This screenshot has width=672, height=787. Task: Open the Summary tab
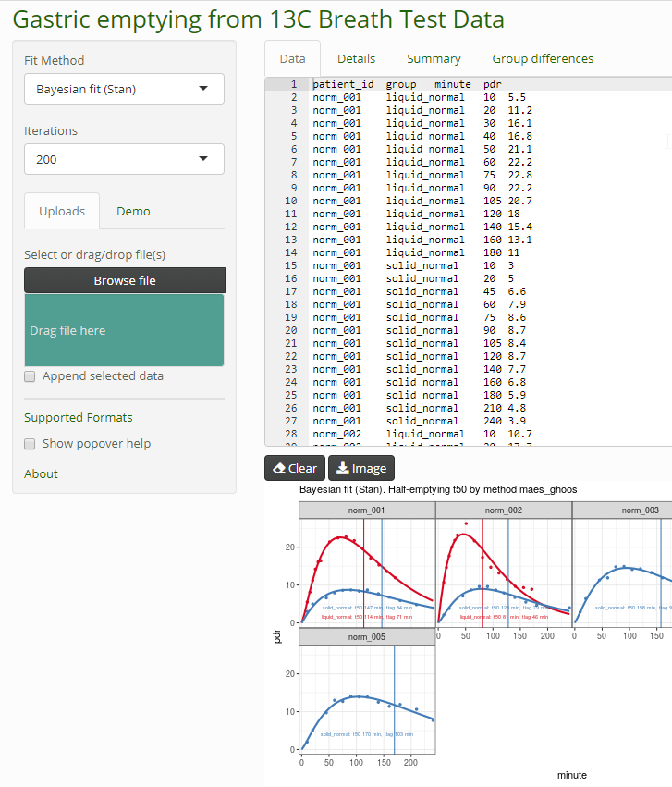[434, 58]
